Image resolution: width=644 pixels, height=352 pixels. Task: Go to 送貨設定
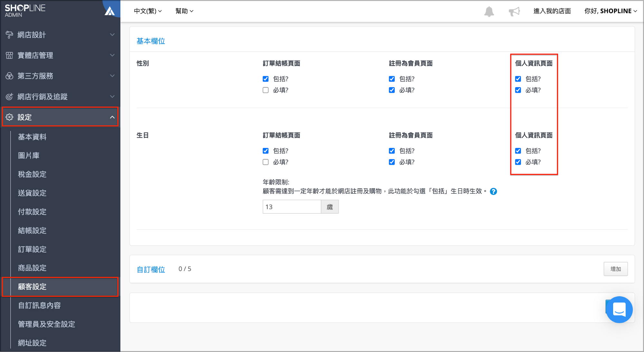32,193
